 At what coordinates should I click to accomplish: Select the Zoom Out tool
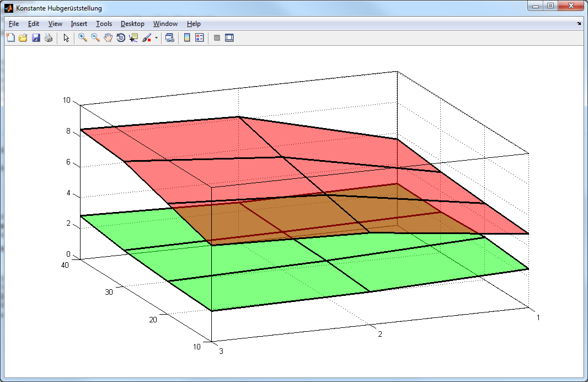(95, 38)
